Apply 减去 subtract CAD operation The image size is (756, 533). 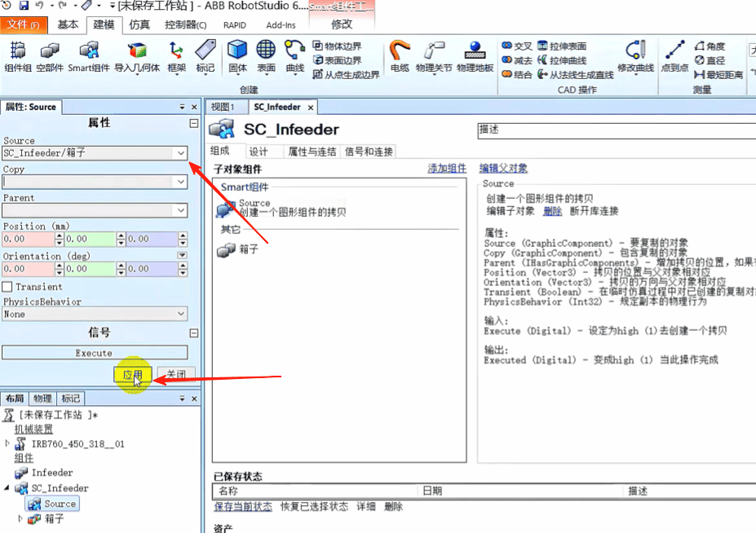pos(517,60)
